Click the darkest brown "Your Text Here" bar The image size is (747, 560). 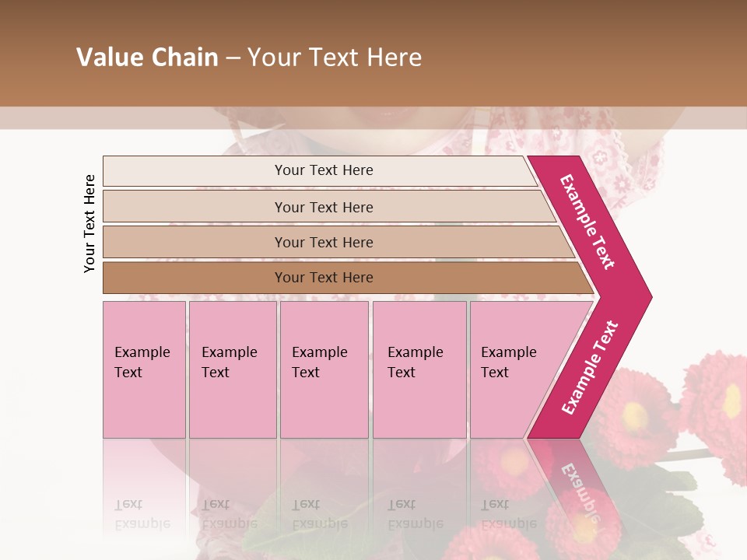click(323, 278)
